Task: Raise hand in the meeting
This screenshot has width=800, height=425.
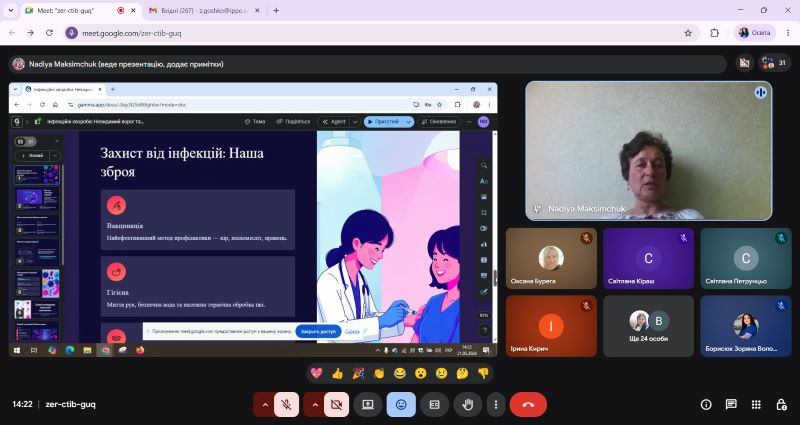Action: tap(467, 405)
